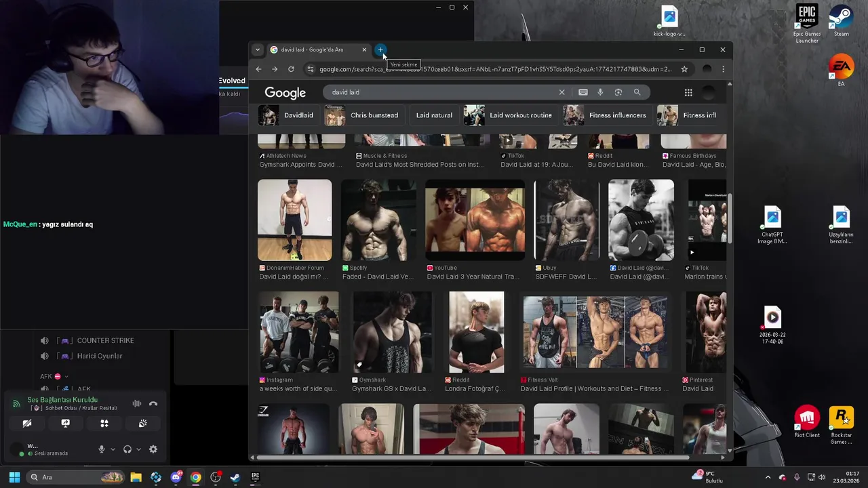
Task: Open Spotify 'Faded - David Laid' image
Action: click(378, 220)
